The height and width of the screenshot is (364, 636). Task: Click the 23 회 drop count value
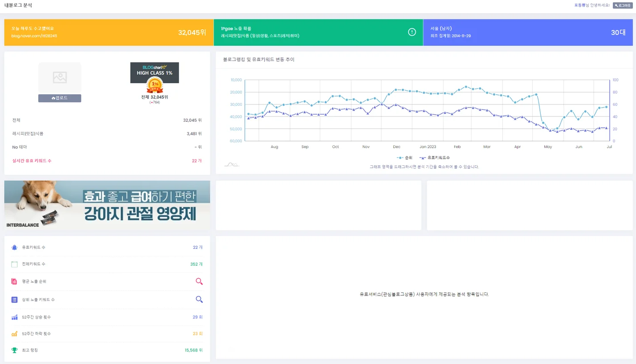[x=197, y=333]
